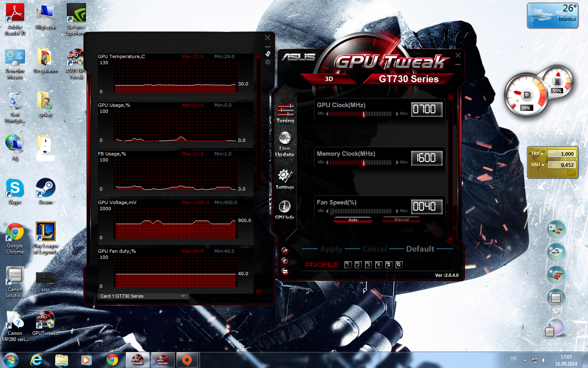This screenshot has width=588, height=368.
Task: Open the monitor window's small gear settings icon
Action: [268, 62]
